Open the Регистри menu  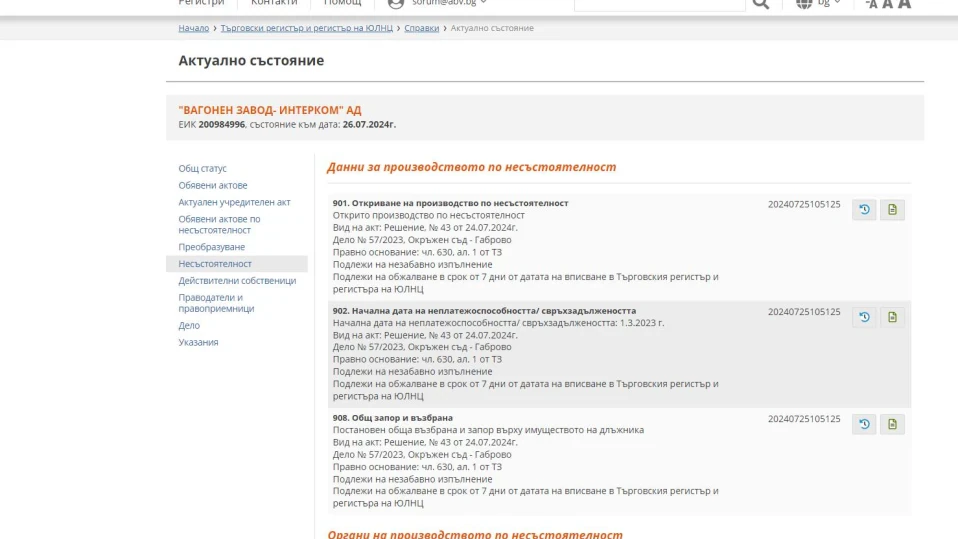pyautogui.click(x=201, y=2)
